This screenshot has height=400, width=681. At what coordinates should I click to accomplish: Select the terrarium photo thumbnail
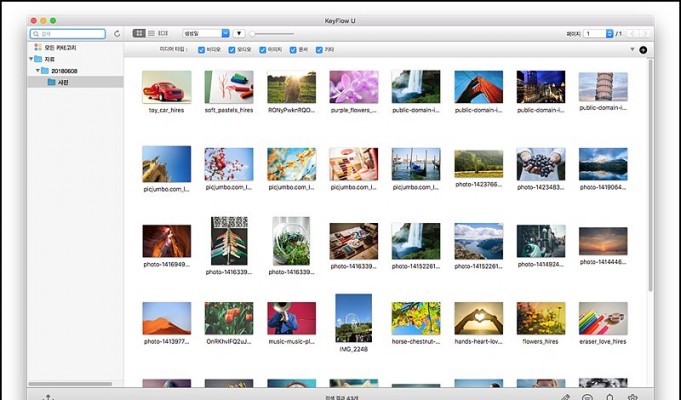point(291,241)
